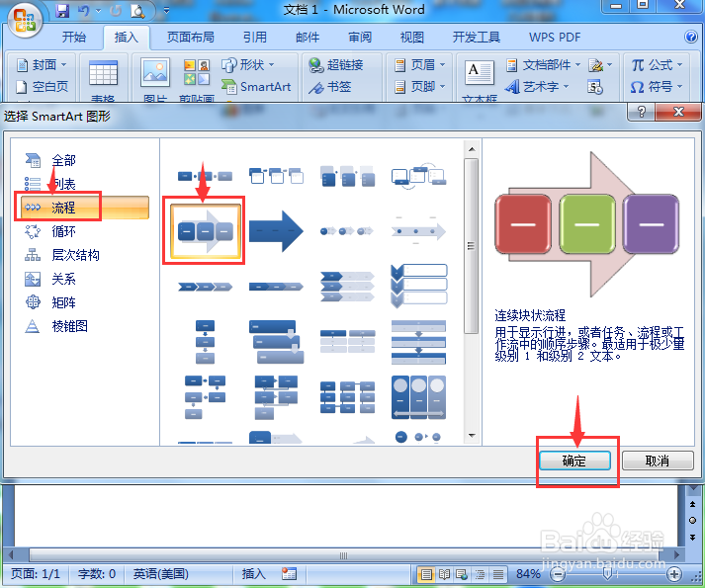Open print preview from quick access toolbar
This screenshot has width=705, height=588.
[x=137, y=10]
